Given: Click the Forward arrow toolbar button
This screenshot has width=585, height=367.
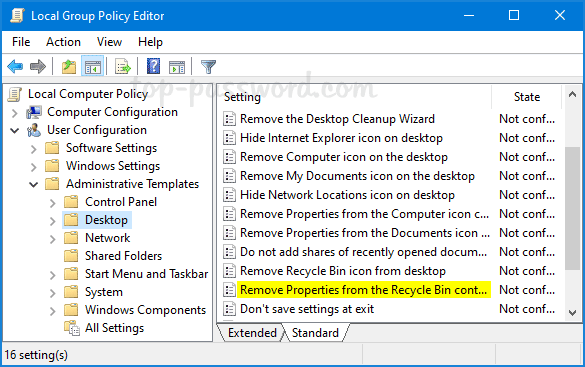Looking at the screenshot, I should 38,67.
